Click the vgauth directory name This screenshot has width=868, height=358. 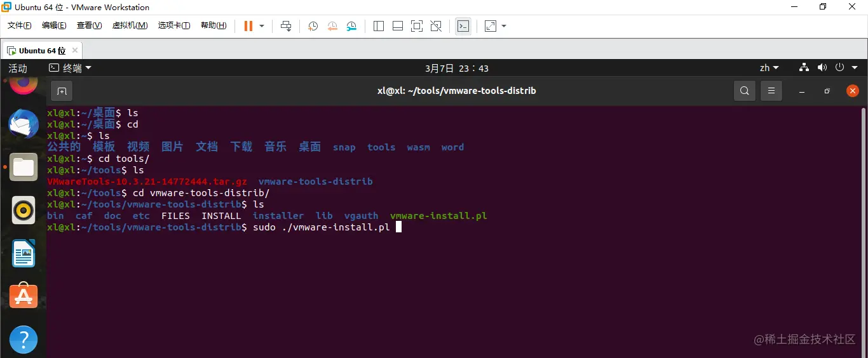click(361, 216)
